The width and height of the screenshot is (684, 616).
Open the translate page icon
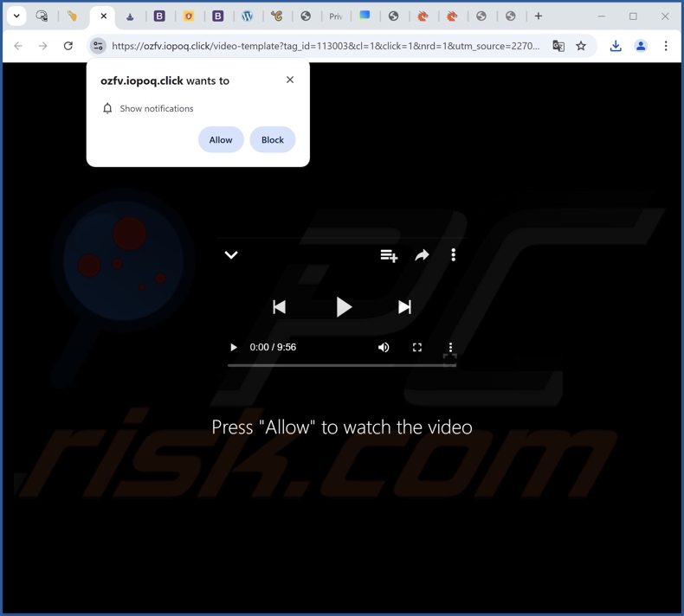(x=558, y=46)
